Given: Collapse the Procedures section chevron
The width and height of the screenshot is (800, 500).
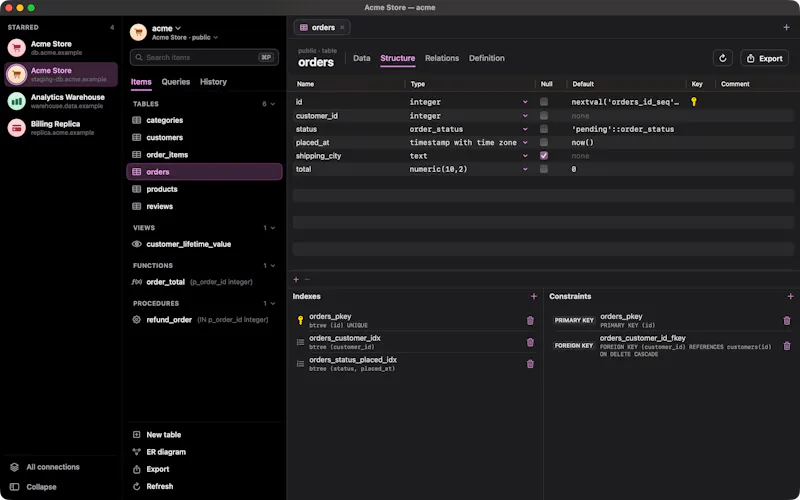Looking at the screenshot, I should pyautogui.click(x=273, y=304).
